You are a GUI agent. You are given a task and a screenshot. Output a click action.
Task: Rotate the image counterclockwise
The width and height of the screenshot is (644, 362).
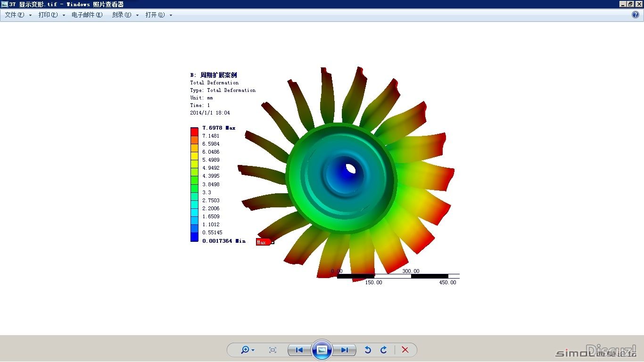pyautogui.click(x=368, y=350)
